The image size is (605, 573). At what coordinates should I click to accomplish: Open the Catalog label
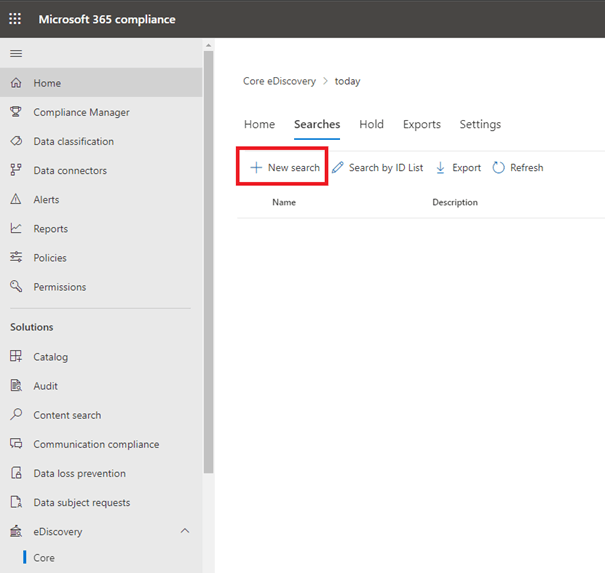point(51,357)
